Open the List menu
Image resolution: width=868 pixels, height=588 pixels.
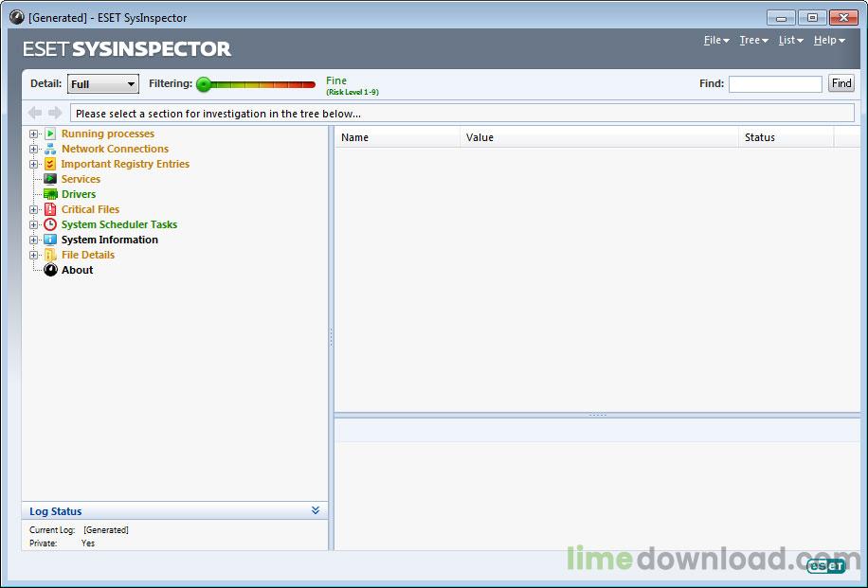click(x=790, y=41)
